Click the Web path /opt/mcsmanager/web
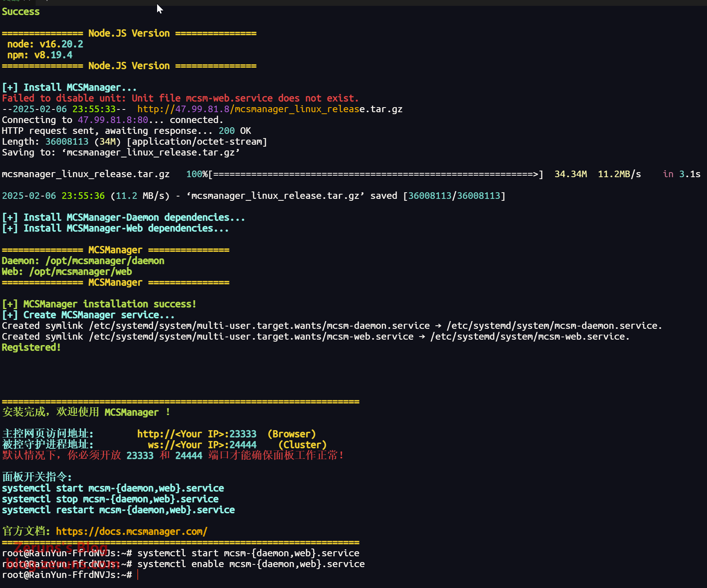This screenshot has width=707, height=588. pos(80,272)
